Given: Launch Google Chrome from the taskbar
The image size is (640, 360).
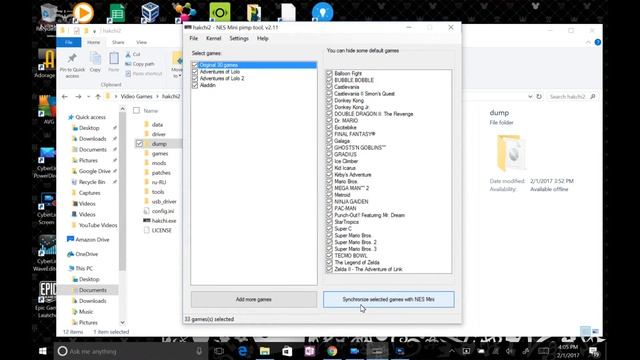Looking at the screenshot, I should [332, 351].
